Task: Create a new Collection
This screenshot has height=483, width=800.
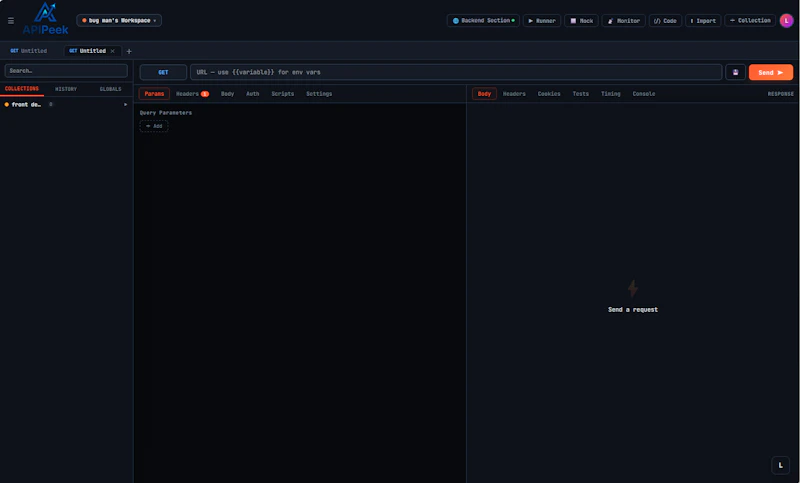Action: [x=750, y=20]
